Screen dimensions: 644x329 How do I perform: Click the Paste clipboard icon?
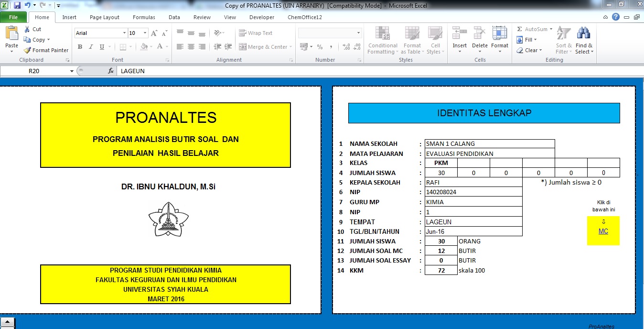pos(11,34)
